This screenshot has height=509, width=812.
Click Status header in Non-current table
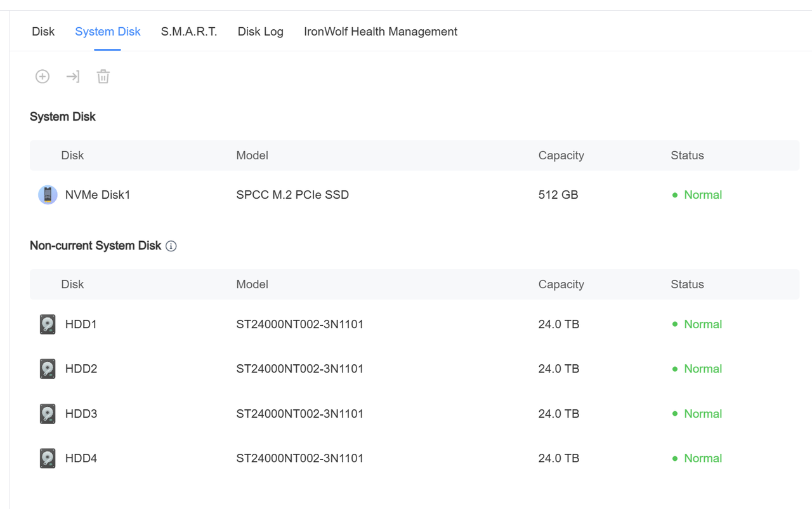click(x=687, y=284)
